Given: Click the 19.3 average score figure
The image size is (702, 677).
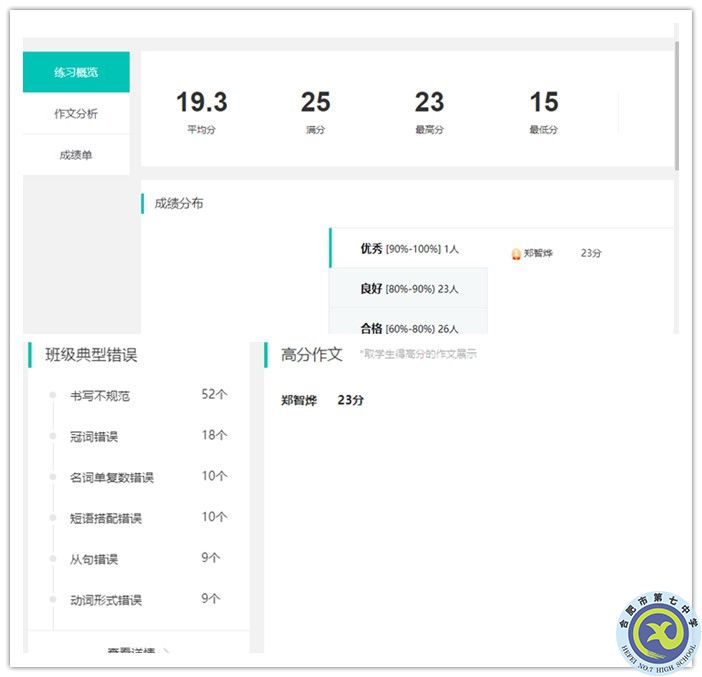Looking at the screenshot, I should click(202, 103).
